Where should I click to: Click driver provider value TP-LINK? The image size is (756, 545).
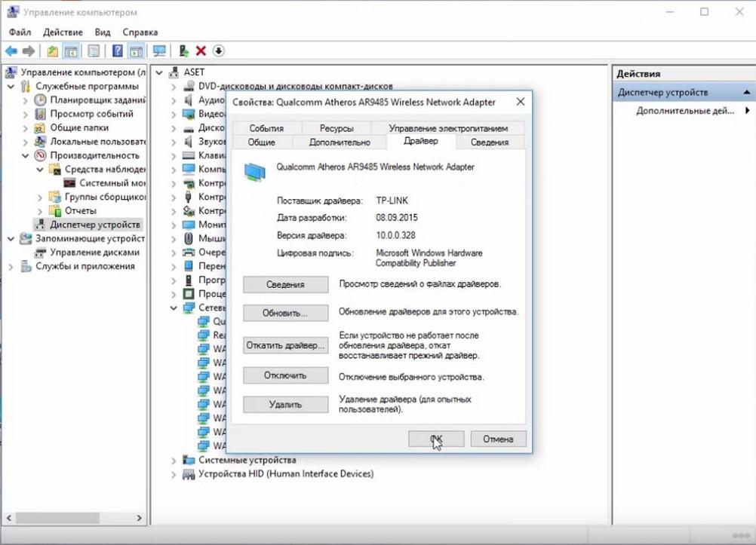click(392, 201)
